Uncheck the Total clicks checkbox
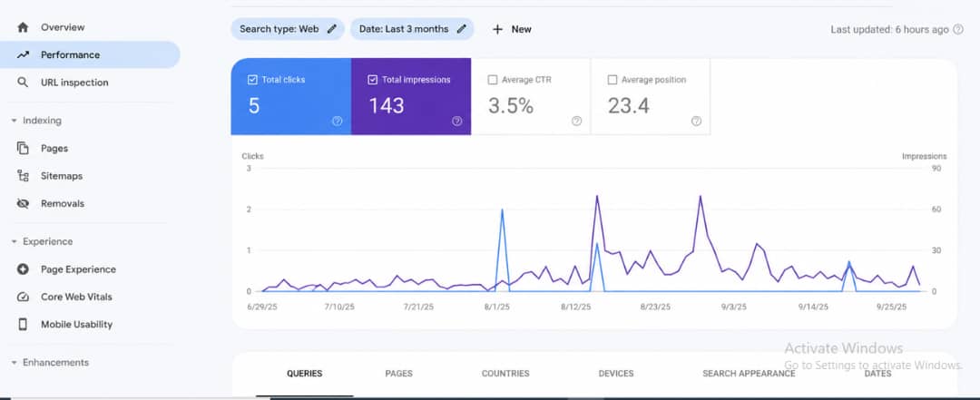 [252, 80]
